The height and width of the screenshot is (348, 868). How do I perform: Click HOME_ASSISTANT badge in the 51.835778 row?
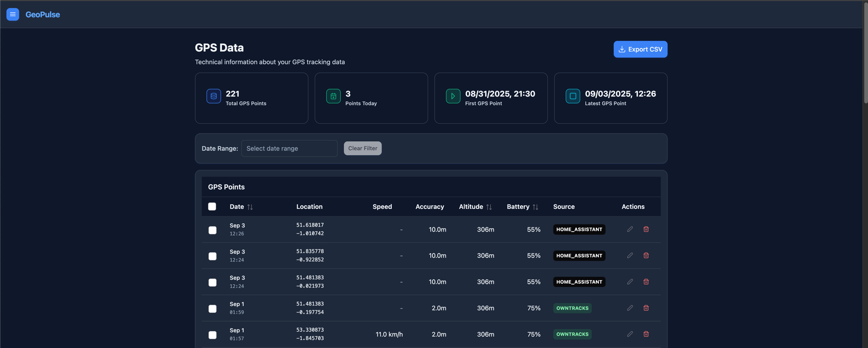(x=579, y=256)
